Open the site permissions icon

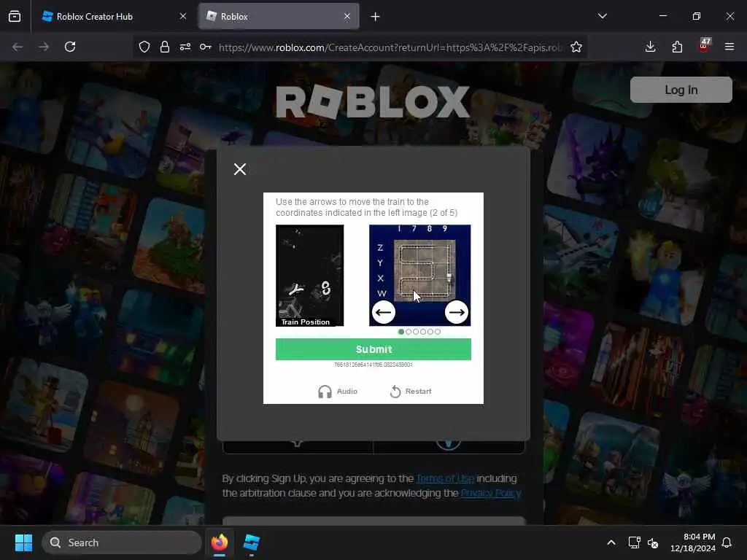185,47
